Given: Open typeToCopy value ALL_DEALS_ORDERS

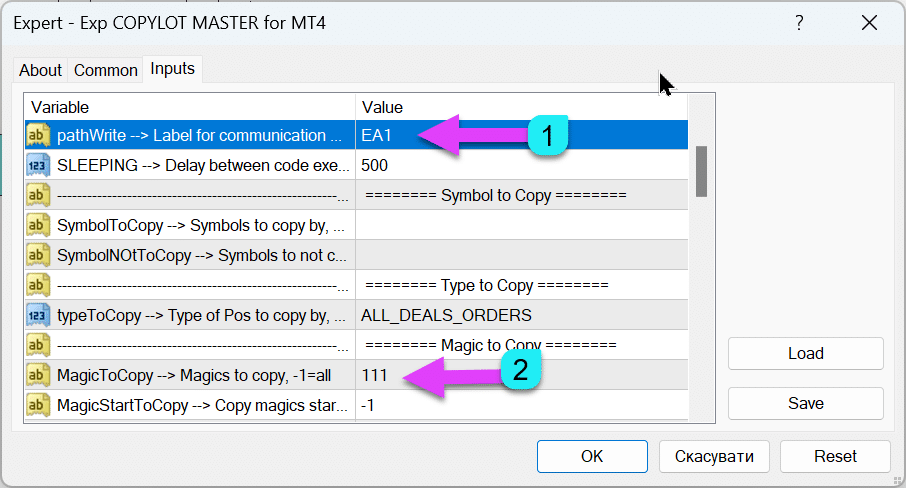Looking at the screenshot, I should click(x=446, y=315).
